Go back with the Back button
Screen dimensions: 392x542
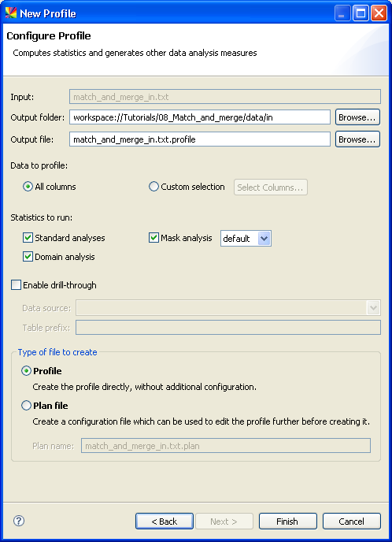(x=165, y=522)
